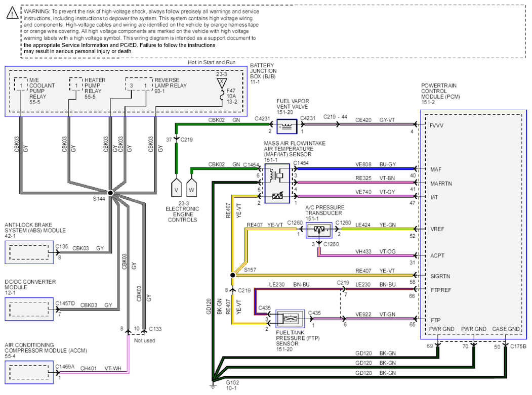Click the FTPREF pin label in PCM
This screenshot has height=395, width=532.
pos(441,290)
